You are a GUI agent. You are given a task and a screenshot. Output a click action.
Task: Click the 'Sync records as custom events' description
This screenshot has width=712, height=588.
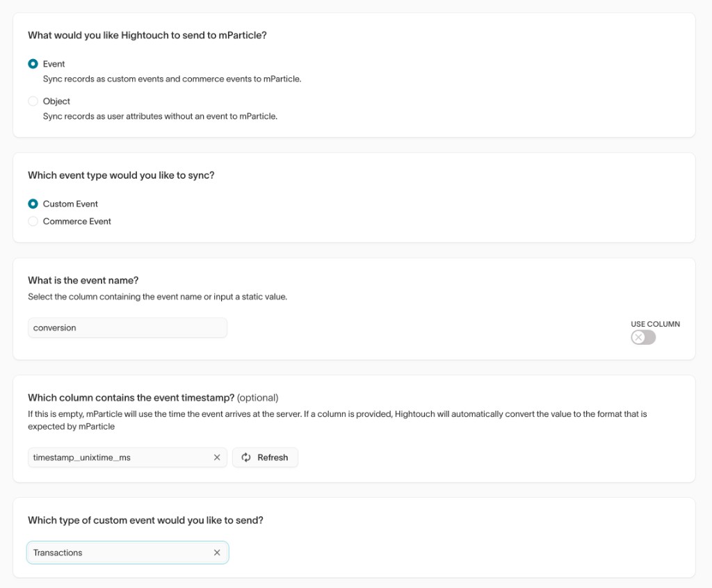click(172, 79)
